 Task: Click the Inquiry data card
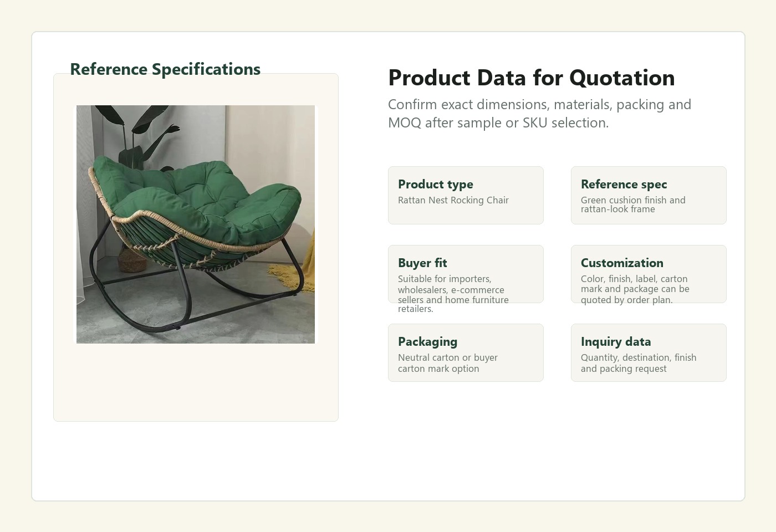click(649, 352)
